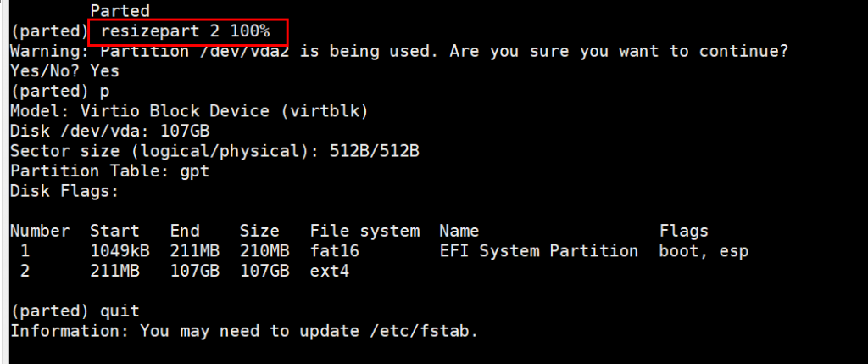Click the highlighted resizepart 2 100% command

pyautogui.click(x=185, y=31)
